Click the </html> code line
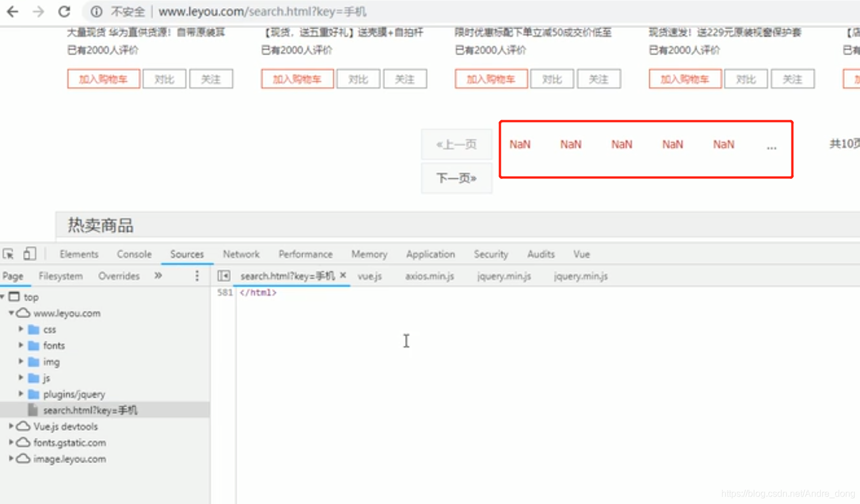Screen dimensions: 860x504 (x=258, y=292)
